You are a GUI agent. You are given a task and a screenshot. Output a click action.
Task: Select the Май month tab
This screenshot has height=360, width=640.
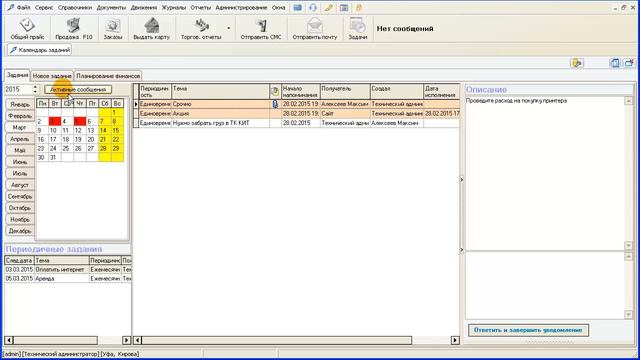click(x=20, y=151)
